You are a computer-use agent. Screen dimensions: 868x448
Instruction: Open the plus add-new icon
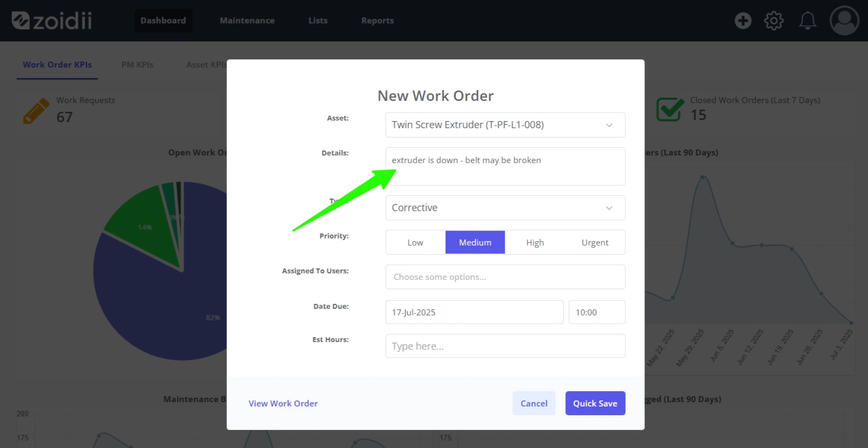pyautogui.click(x=743, y=21)
